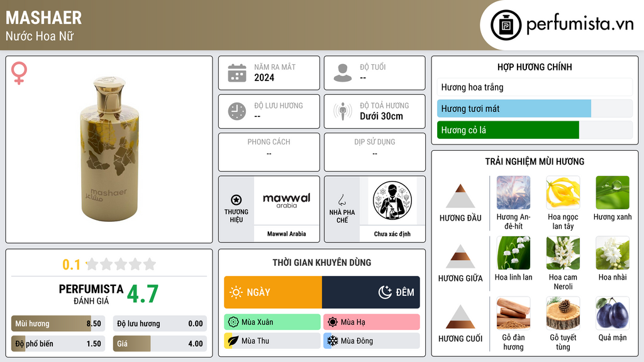Click the Dịp sử dụng card
Image resolution: width=644 pixels, height=362 pixels.
(x=375, y=152)
